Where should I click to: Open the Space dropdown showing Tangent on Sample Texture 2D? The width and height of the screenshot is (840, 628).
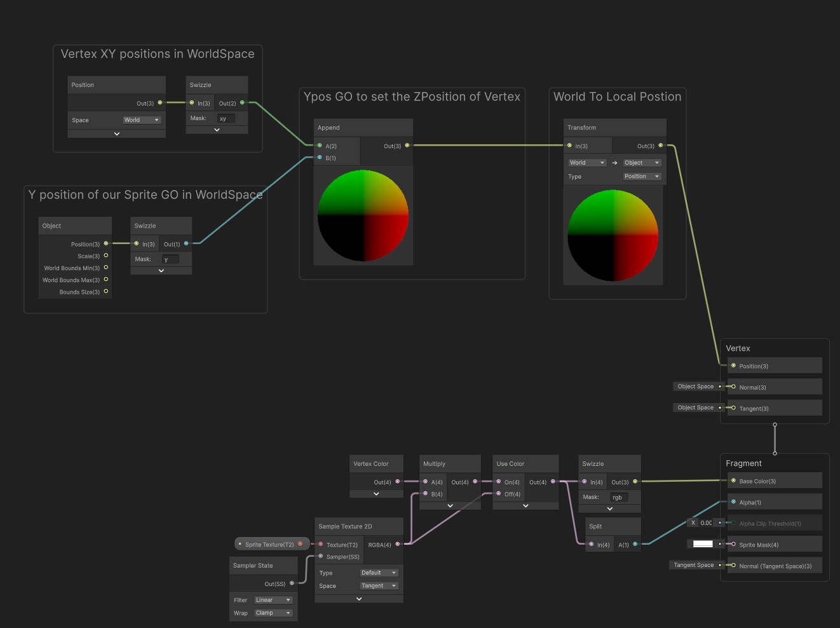click(x=379, y=585)
